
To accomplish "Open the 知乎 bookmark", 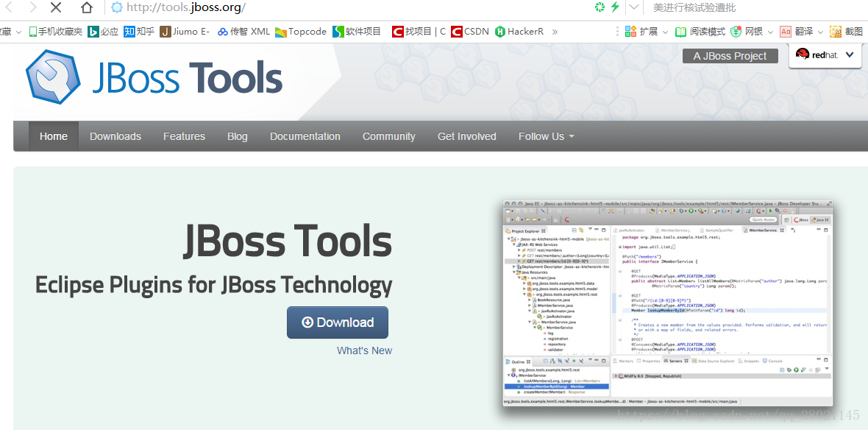I will point(139,32).
